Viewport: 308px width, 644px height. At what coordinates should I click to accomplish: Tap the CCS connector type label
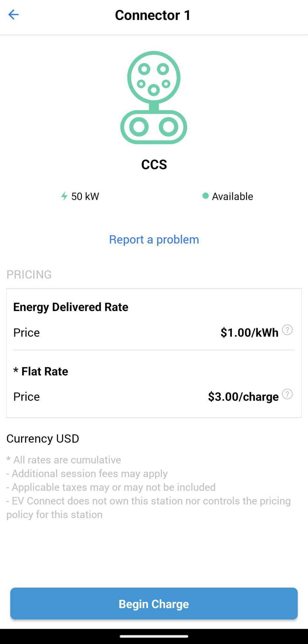[154, 165]
